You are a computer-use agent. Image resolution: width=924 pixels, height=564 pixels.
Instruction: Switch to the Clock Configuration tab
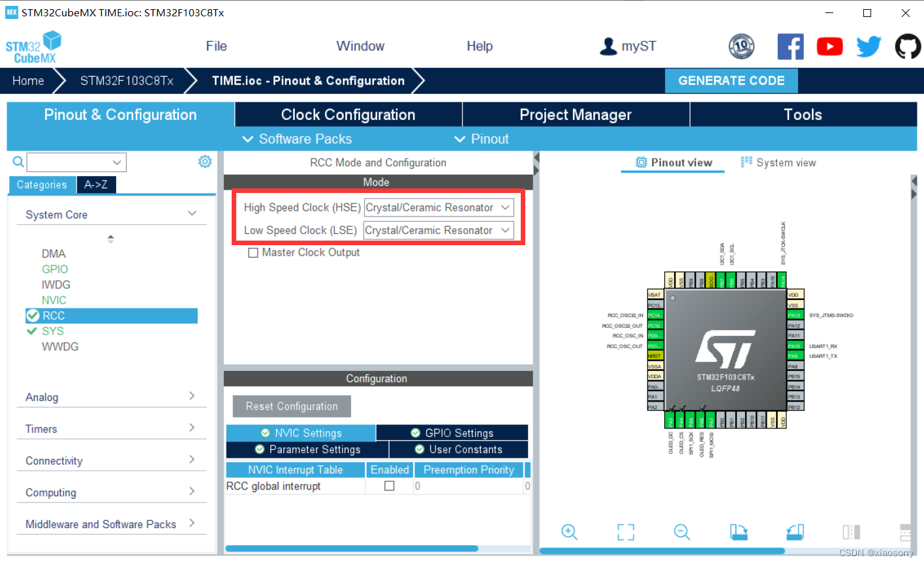click(348, 115)
